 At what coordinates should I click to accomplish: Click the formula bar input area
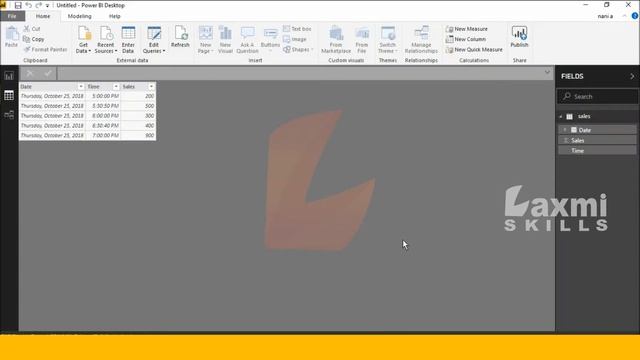pos(300,73)
